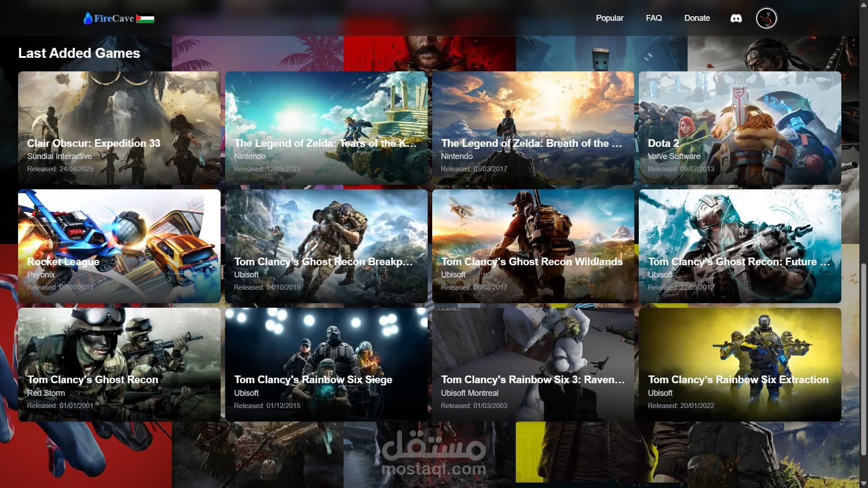Click Ghost Recon Wildlands title

(x=532, y=262)
